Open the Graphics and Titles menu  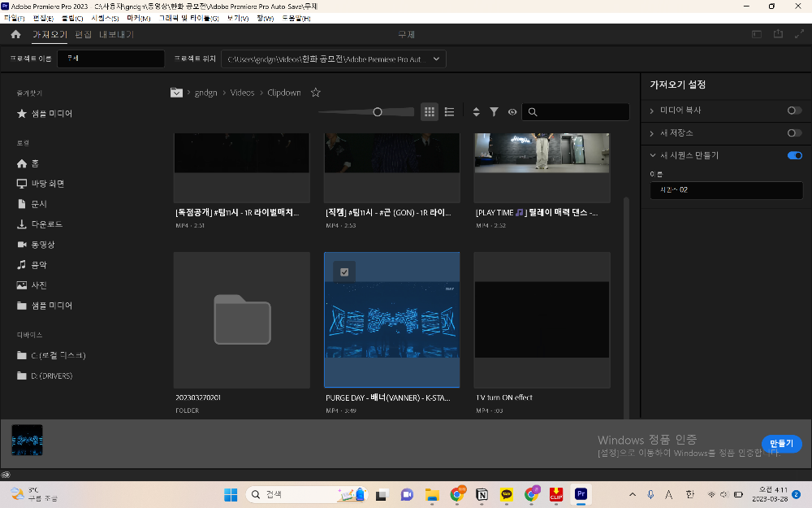(189, 18)
